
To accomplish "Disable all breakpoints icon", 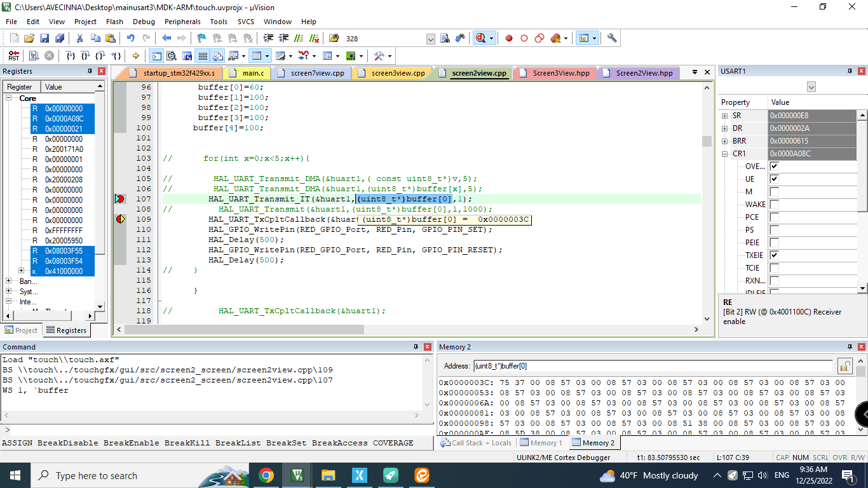I will 539,38.
